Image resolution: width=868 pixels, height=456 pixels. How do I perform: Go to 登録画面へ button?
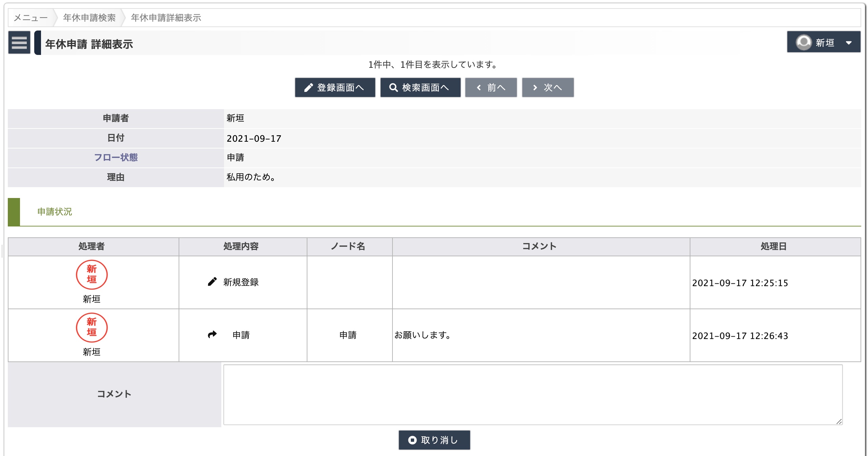point(335,87)
